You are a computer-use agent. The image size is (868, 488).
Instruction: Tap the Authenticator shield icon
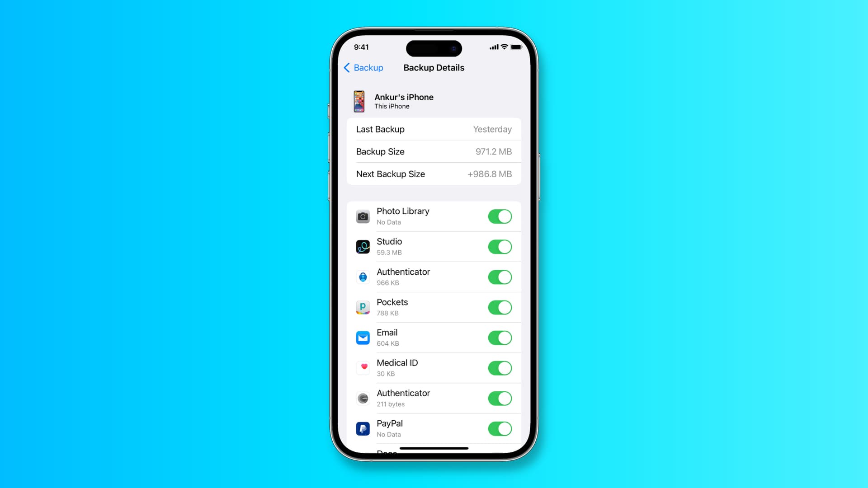tap(363, 277)
